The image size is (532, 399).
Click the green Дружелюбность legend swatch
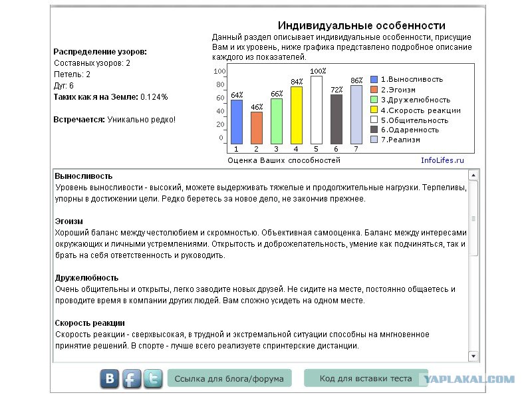[x=374, y=100]
